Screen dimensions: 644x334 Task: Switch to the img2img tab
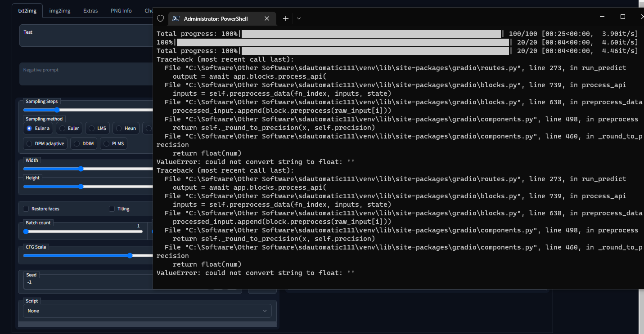coord(59,10)
